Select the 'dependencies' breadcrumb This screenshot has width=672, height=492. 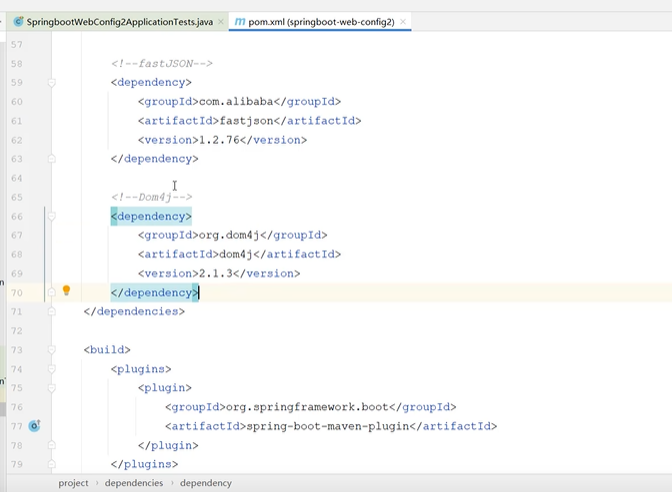[134, 483]
